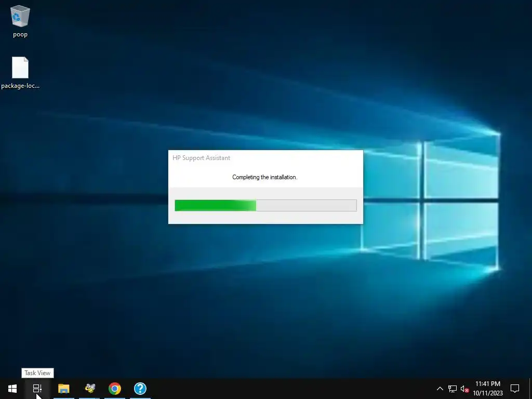Viewport: 532px width, 399px height.
Task: Click the Task View tooltip label
Action: click(x=37, y=373)
